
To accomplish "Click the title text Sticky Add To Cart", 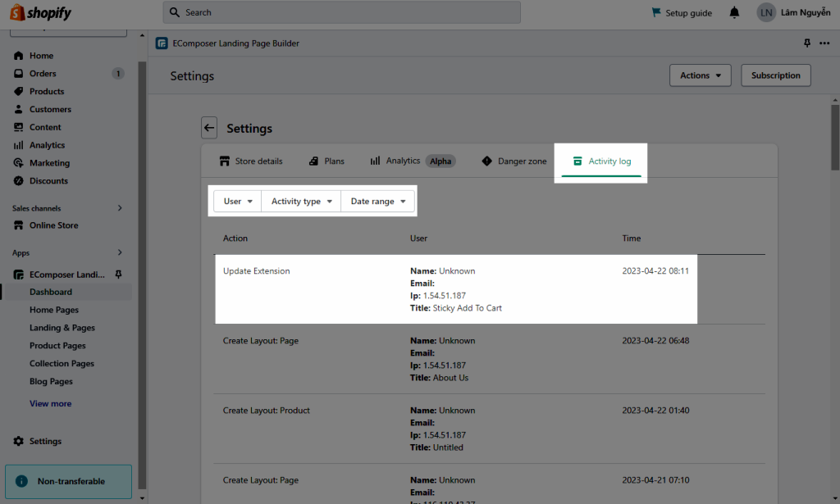I will click(x=467, y=308).
